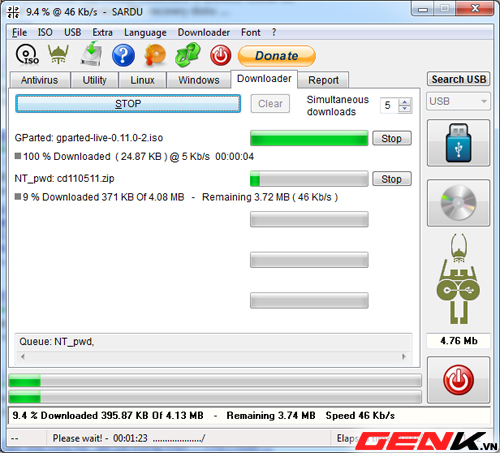Increase simultaneous downloads with the up arrow

coord(405,102)
